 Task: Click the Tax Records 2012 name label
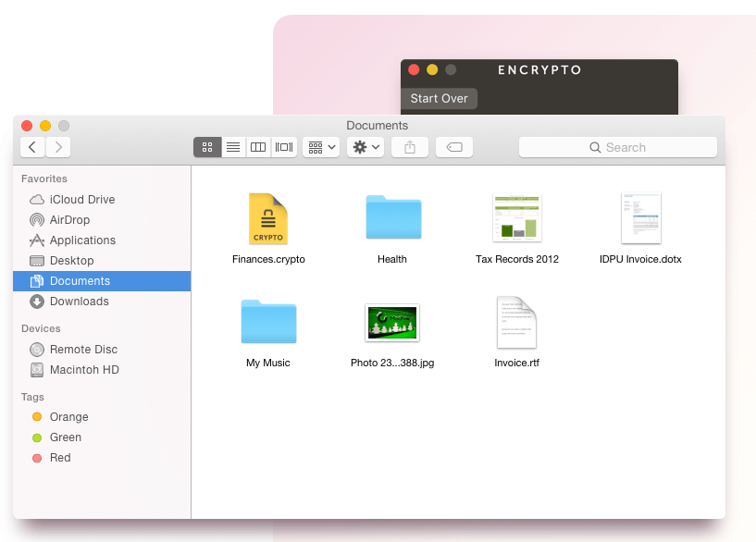[x=517, y=259]
